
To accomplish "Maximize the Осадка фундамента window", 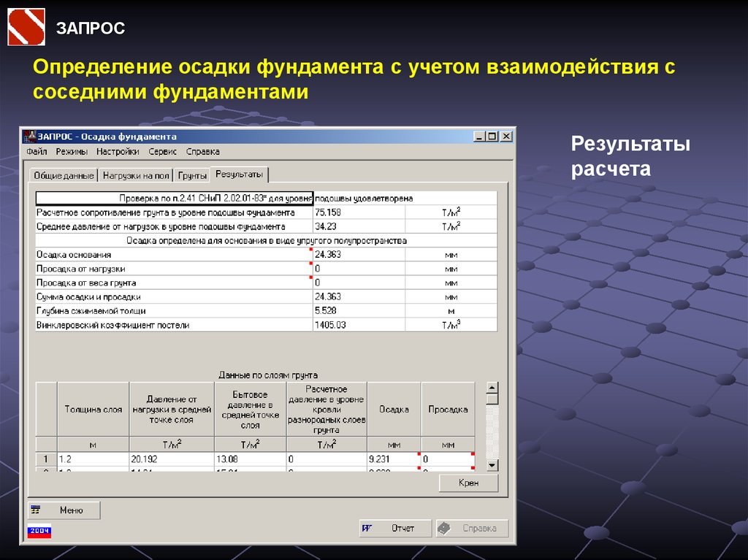I will coord(492,137).
